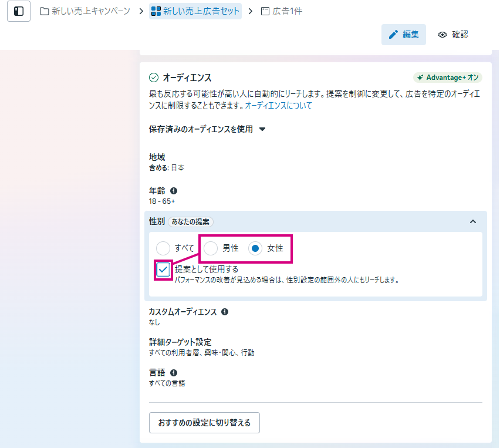Image resolution: width=500 pixels, height=448 pixels.
Task: Click the カスタムオーディエンス info icon
Action: click(225, 312)
